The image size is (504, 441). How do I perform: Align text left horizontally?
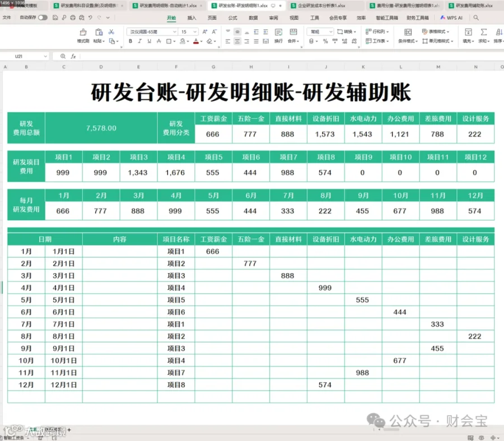click(228, 41)
